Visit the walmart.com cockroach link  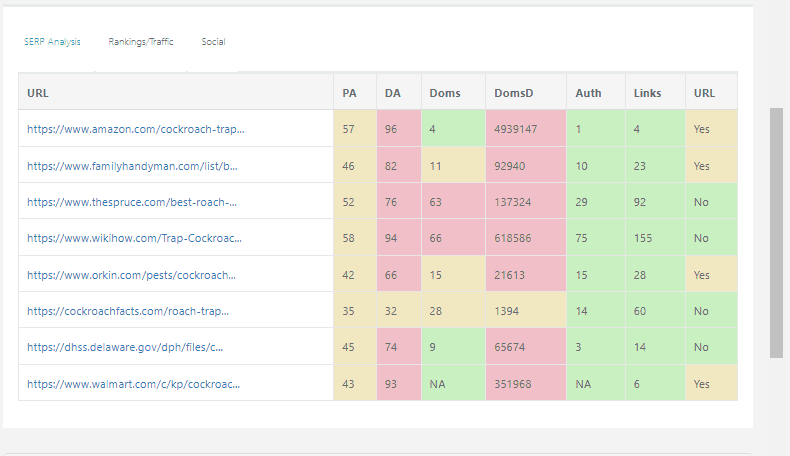[133, 384]
